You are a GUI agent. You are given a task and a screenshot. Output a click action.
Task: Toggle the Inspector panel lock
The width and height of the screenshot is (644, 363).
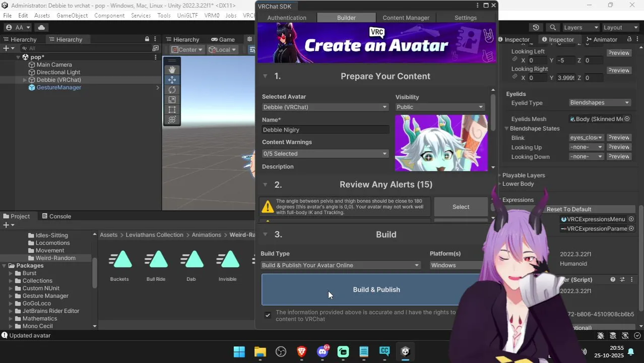coord(629,39)
